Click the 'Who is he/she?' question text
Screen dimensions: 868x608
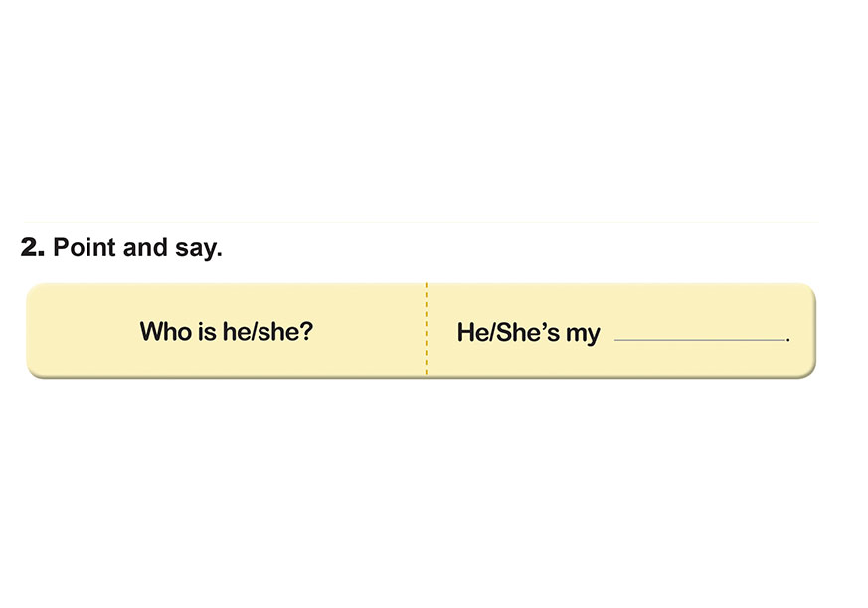227,331
